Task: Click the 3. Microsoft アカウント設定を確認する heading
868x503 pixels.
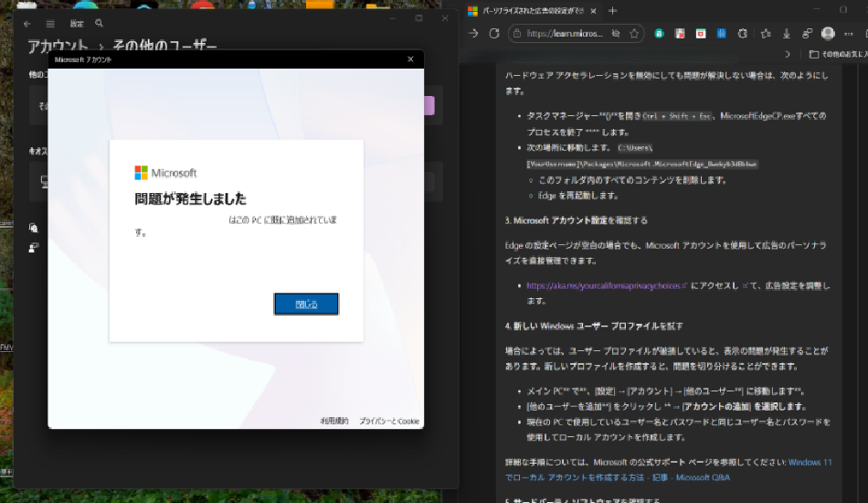Action: (576, 220)
